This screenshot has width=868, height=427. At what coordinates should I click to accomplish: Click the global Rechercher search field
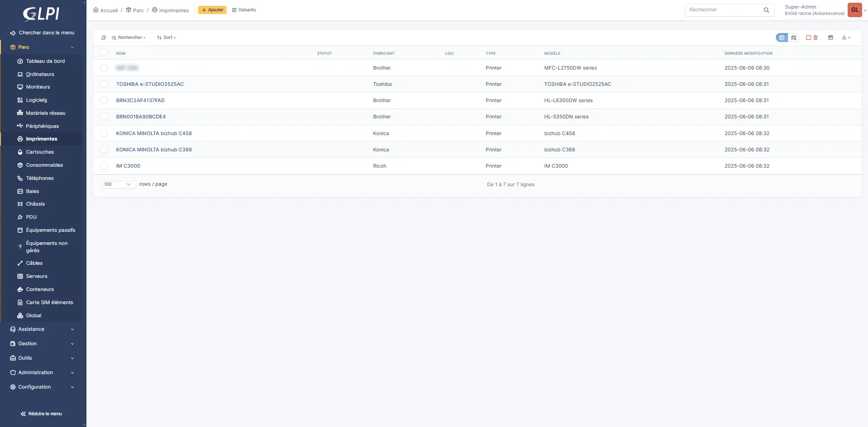(x=723, y=10)
